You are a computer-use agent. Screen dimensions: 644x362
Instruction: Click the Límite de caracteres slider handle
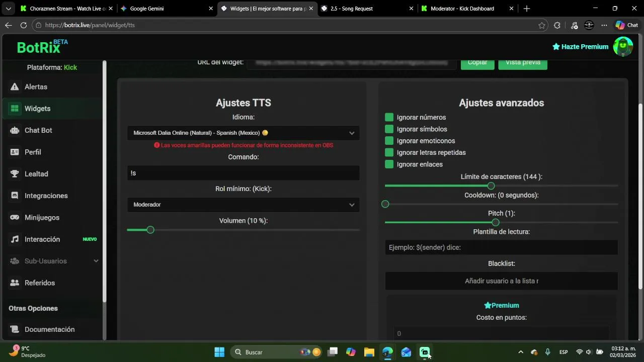(x=491, y=186)
